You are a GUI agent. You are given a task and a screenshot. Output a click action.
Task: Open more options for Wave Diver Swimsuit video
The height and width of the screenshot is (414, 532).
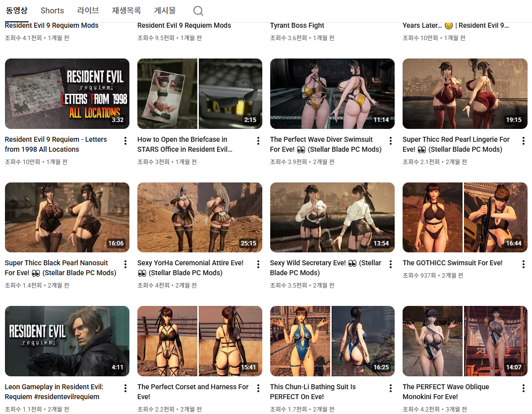391,141
